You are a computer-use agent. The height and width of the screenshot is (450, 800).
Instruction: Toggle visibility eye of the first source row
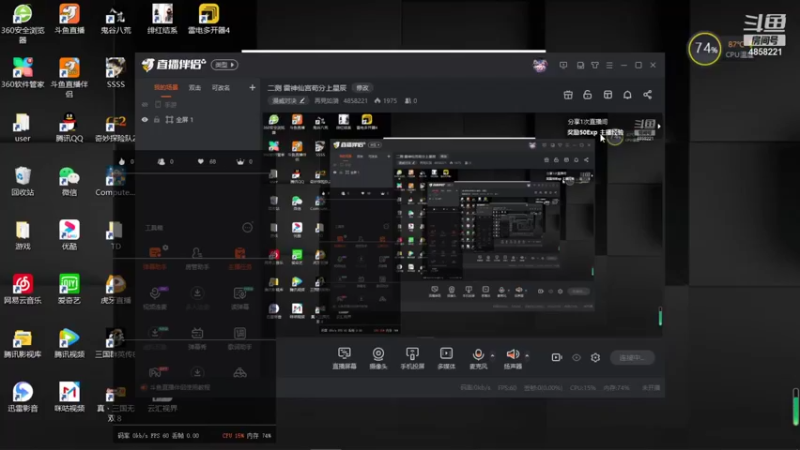(145, 105)
